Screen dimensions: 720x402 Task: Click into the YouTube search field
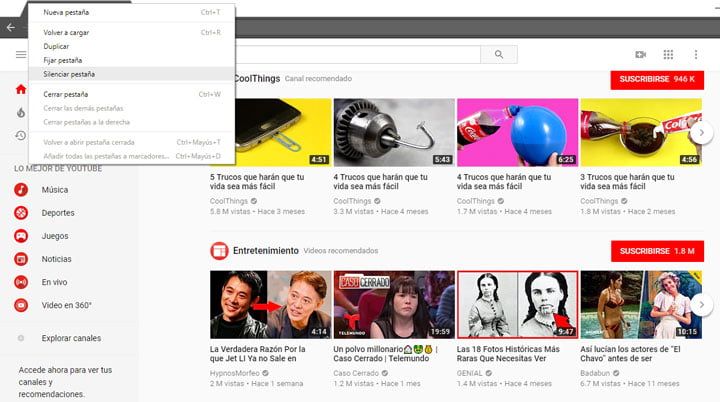click(x=358, y=55)
